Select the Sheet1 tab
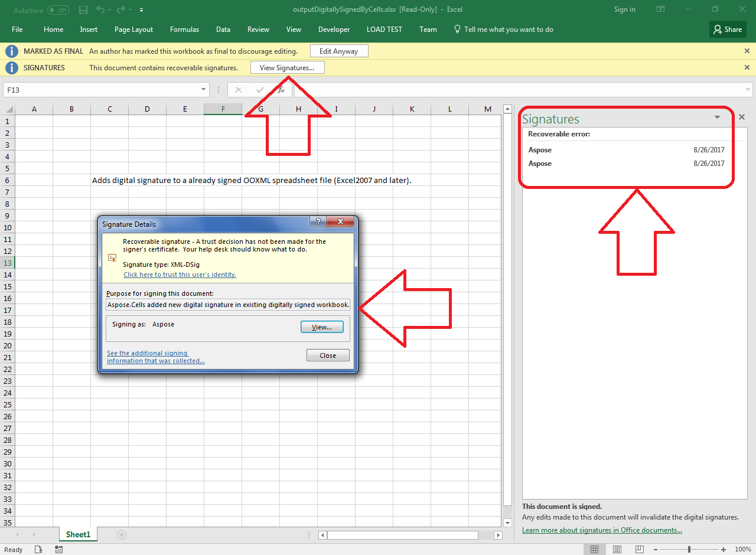Screen dimensions: 756x555 78,535
